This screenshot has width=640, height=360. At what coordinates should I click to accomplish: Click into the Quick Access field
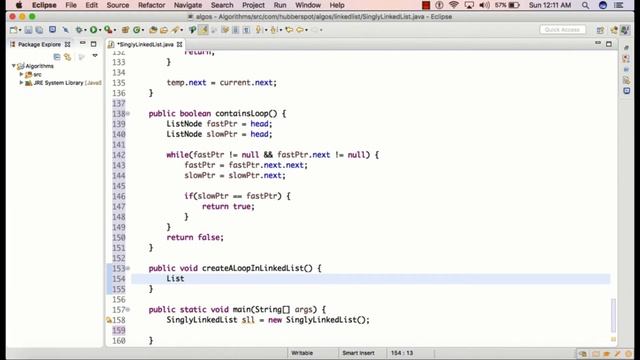tap(562, 30)
